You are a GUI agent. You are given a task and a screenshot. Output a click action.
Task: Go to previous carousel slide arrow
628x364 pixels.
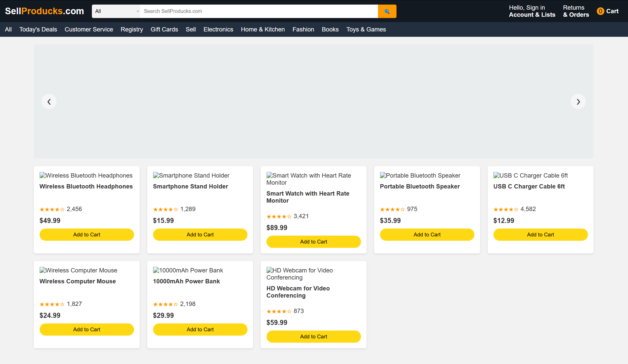pos(49,102)
